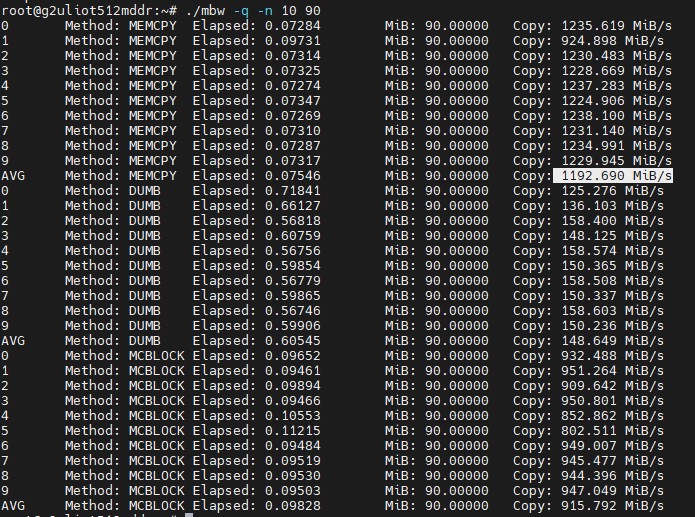Click the copy value '125.276 MiB/s'

click(613, 191)
